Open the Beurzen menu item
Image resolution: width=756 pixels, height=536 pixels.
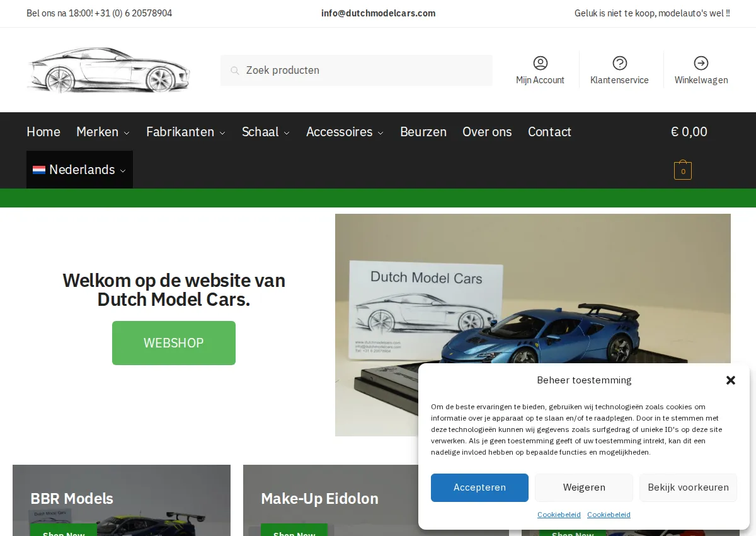pyautogui.click(x=423, y=132)
